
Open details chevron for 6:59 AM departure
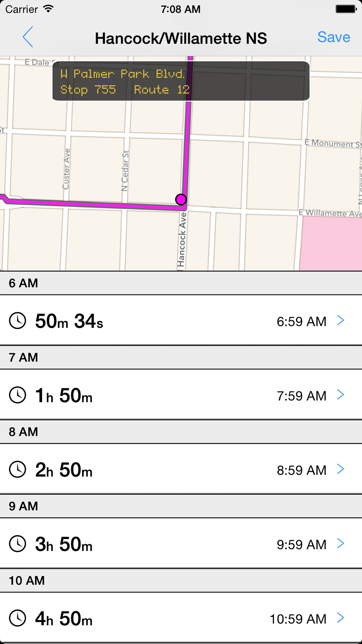tap(340, 320)
